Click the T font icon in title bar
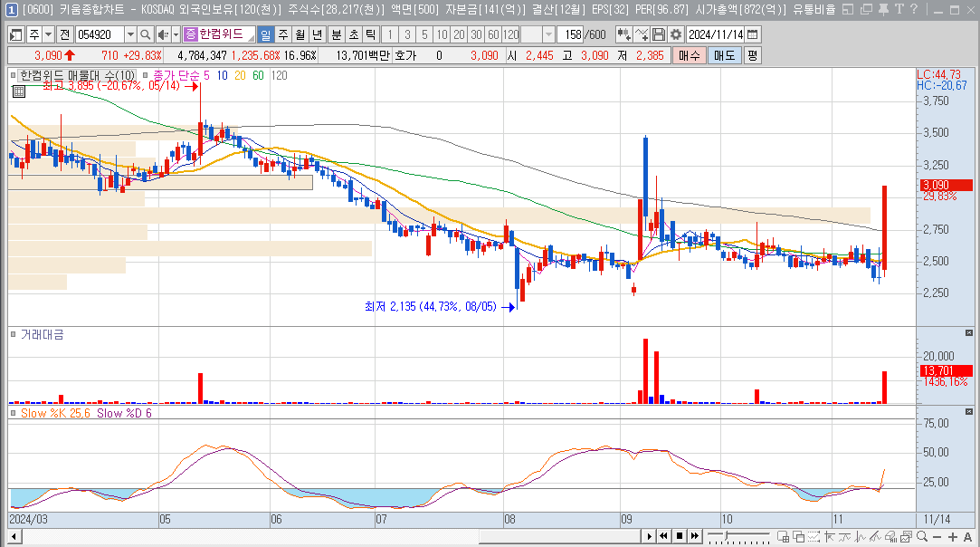This screenshot has width=980, height=547. [x=899, y=9]
